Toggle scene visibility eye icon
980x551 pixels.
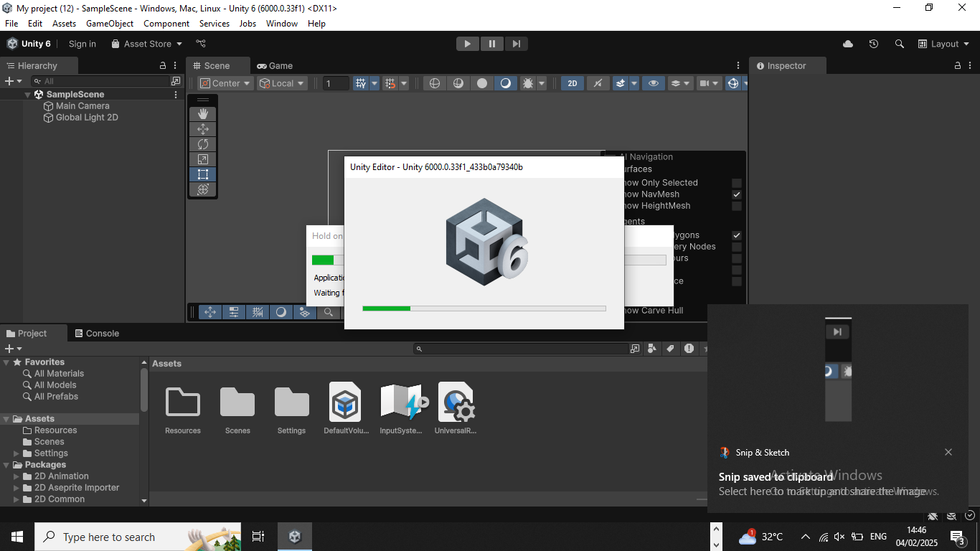click(653, 83)
